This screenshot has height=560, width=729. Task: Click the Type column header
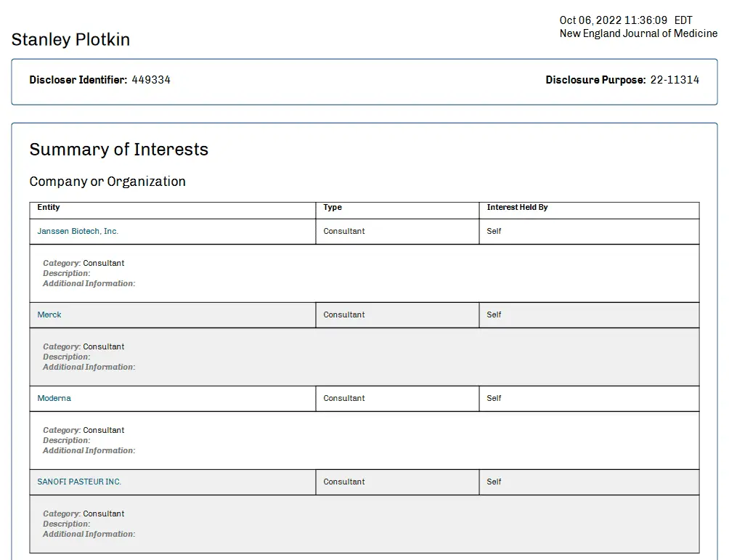tap(333, 208)
